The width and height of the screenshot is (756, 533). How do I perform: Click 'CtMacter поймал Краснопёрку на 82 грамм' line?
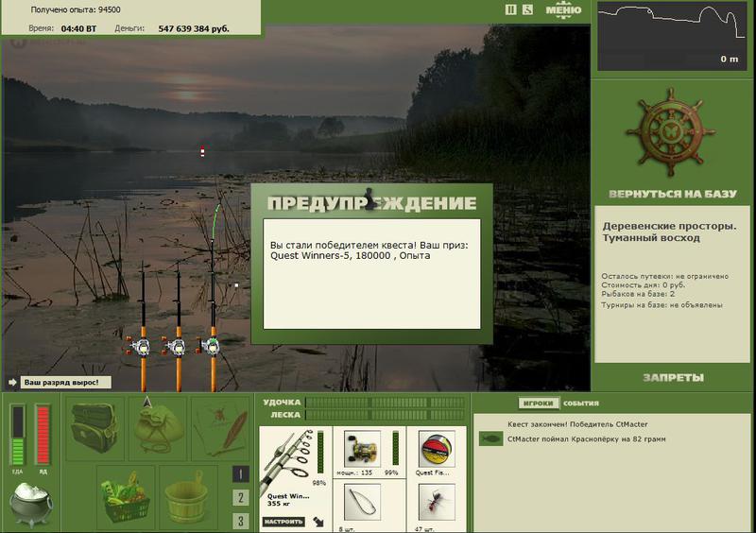[586, 438]
